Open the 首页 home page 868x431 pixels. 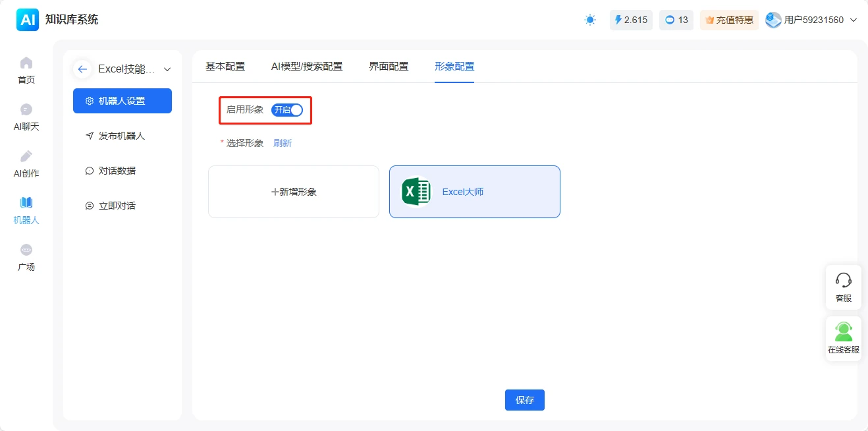pyautogui.click(x=26, y=70)
